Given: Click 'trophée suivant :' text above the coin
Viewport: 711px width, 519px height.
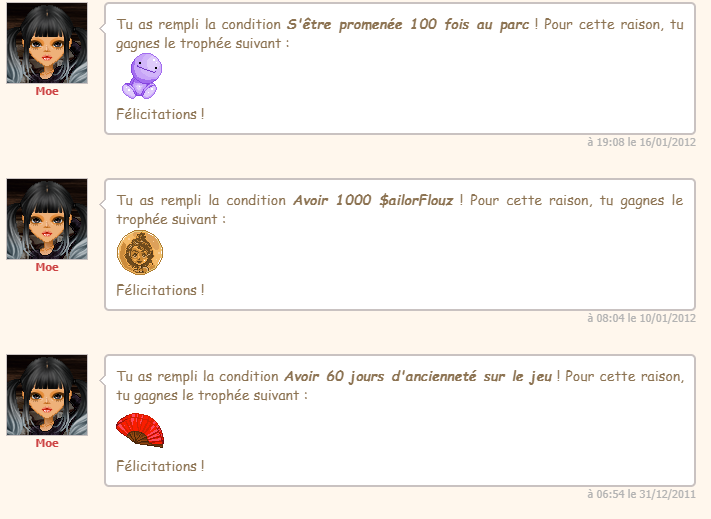Looking at the screenshot, I should [x=171, y=219].
